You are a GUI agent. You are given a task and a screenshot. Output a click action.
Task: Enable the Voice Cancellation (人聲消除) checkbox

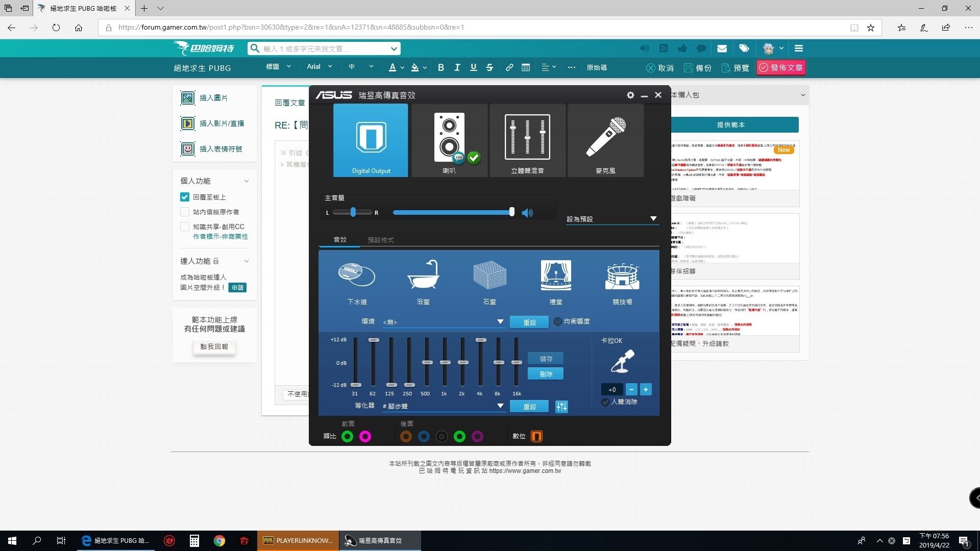click(605, 402)
